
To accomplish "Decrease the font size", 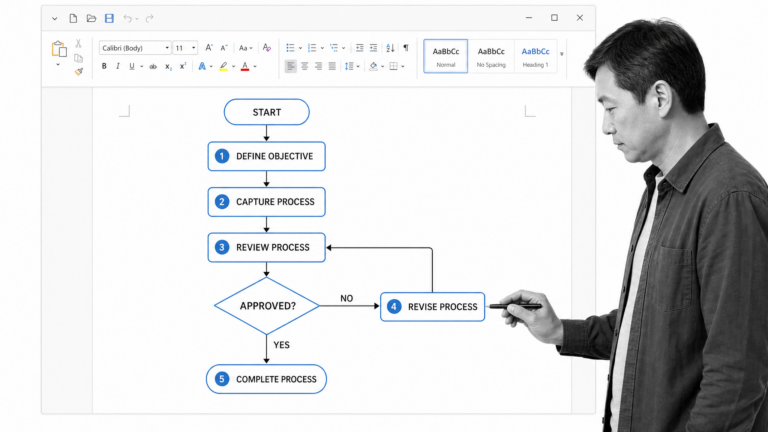I will [x=224, y=48].
